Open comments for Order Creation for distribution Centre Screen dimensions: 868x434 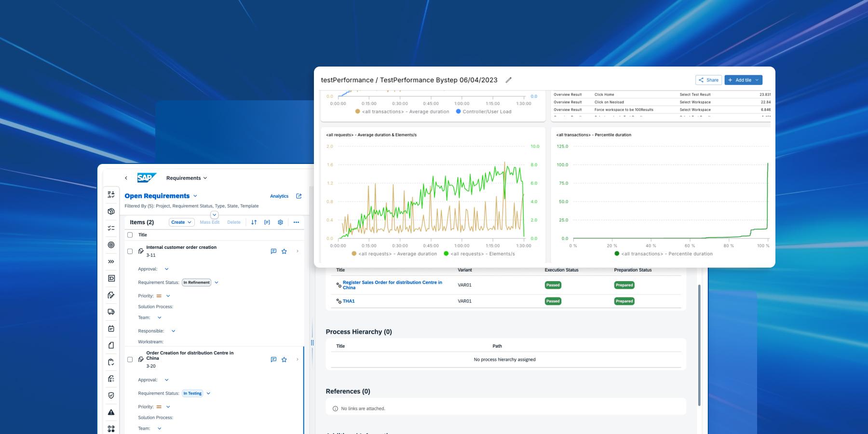tap(273, 359)
